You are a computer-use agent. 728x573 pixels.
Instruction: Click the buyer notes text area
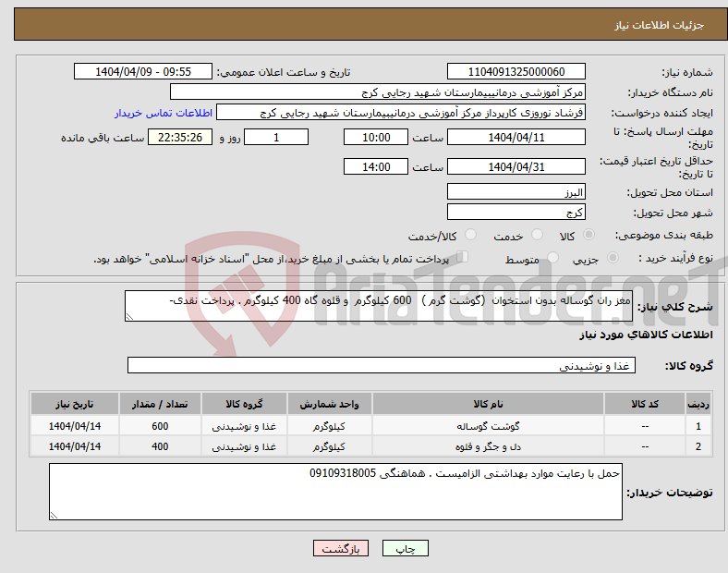pos(335,492)
